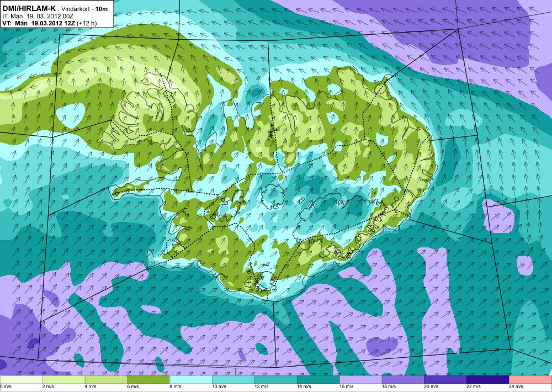Click the '20 m/s' legend label
Image resolution: width=552 pixels, height=392 pixels.
click(431, 386)
